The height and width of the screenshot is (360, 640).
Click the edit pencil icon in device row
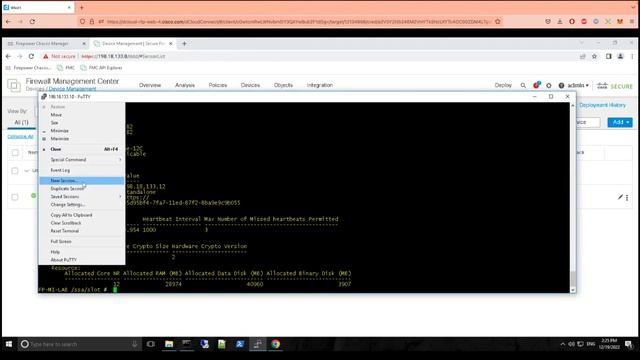pyautogui.click(x=620, y=197)
